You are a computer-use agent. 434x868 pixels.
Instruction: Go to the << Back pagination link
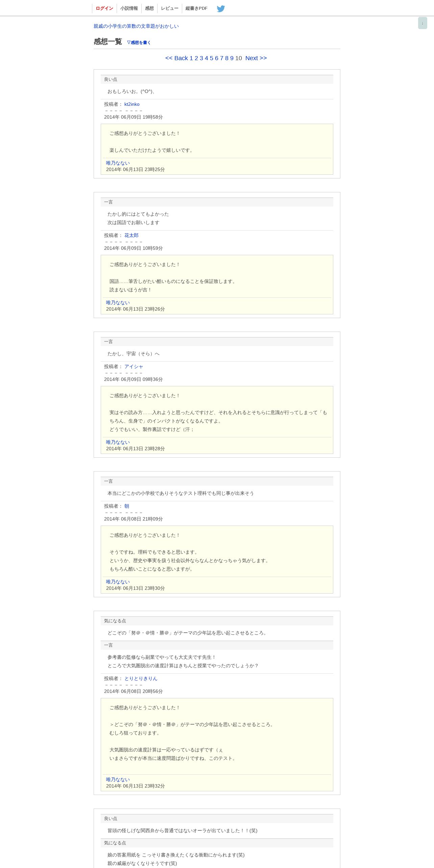[176, 58]
